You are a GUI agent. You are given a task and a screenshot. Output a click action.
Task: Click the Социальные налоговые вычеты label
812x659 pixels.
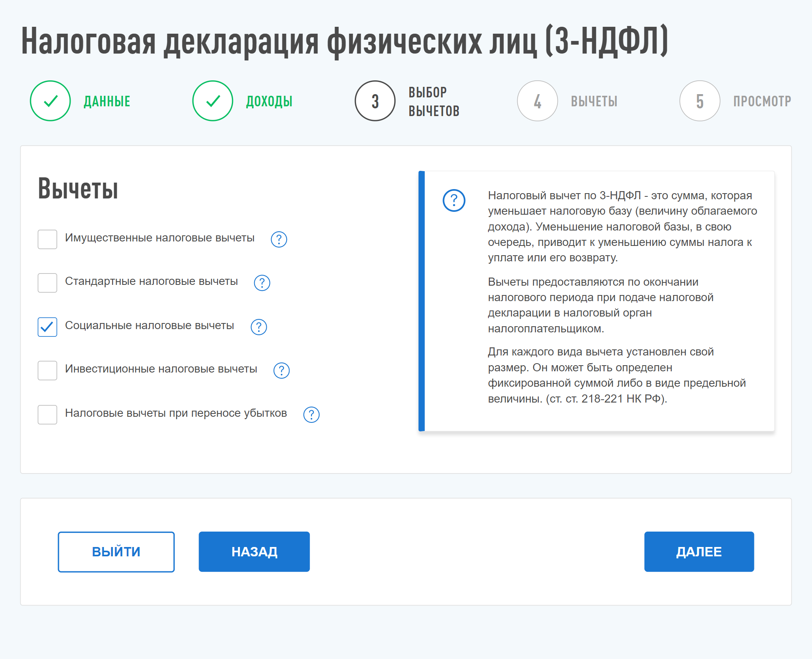[149, 326]
